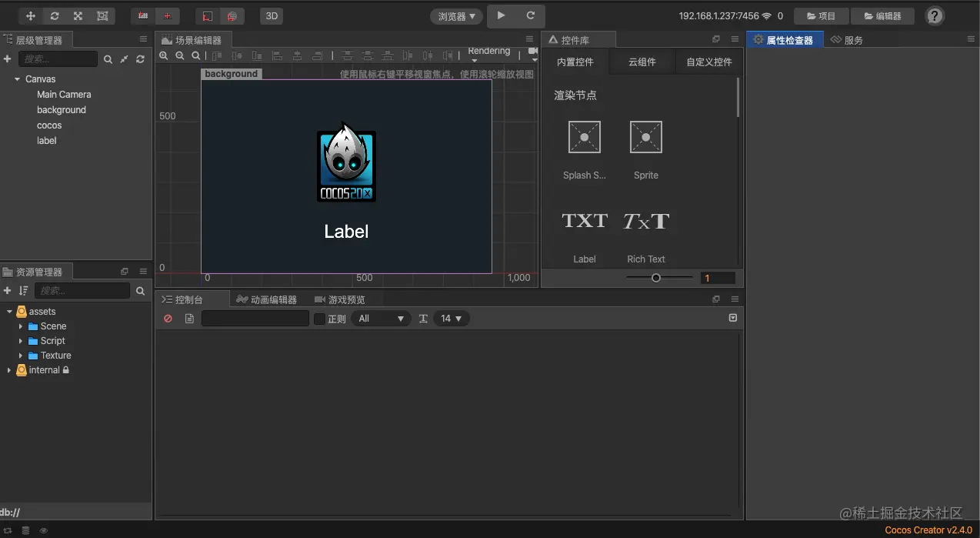Switch to 云组件 tab
Image resolution: width=980 pixels, height=538 pixels.
click(642, 62)
